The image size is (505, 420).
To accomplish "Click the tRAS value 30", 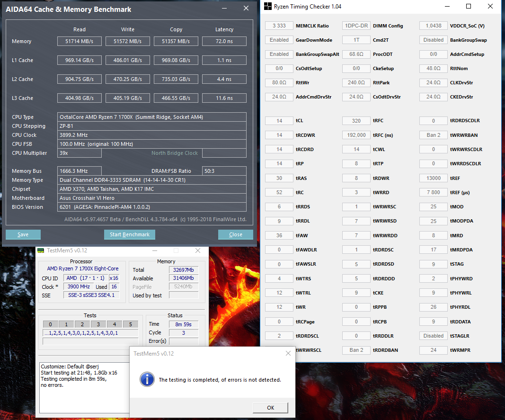I will tap(279, 178).
